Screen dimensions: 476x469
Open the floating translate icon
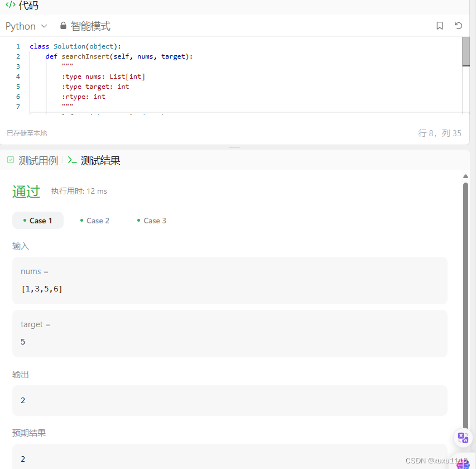coord(463,438)
